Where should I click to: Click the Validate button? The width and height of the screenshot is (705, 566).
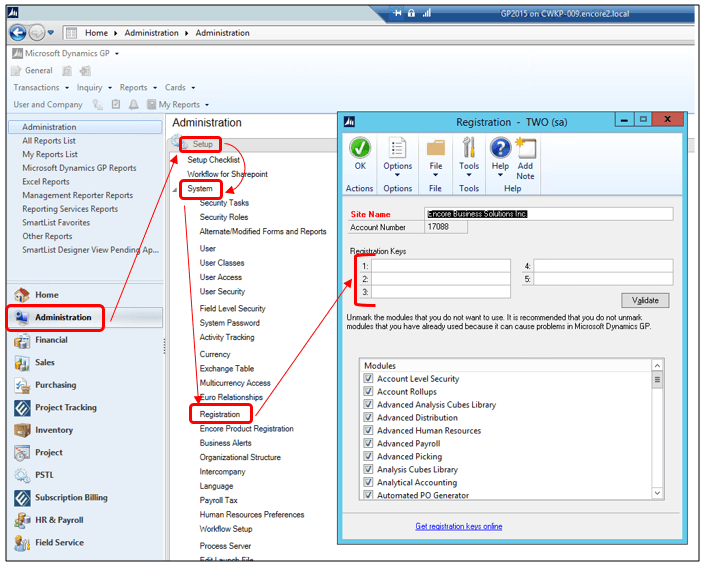click(x=645, y=300)
